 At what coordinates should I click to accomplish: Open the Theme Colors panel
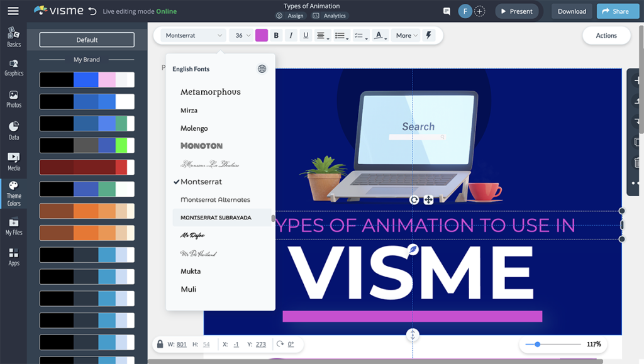(x=13, y=193)
